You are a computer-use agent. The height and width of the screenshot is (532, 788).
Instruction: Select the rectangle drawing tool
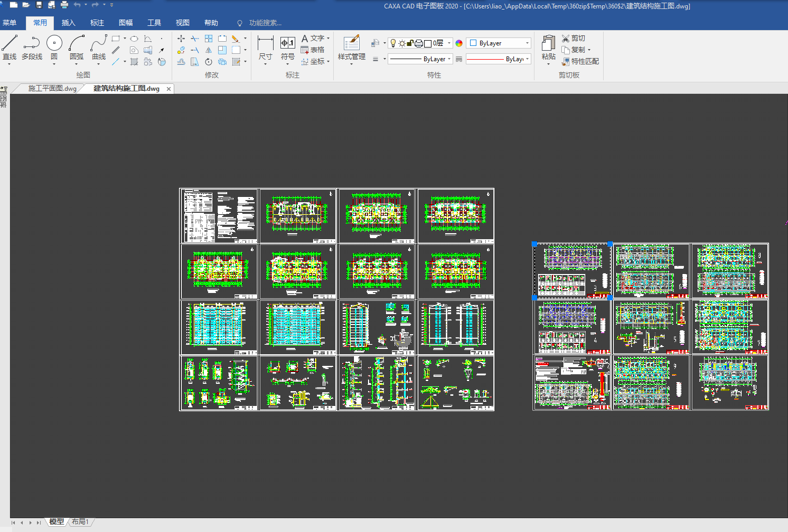(116, 39)
